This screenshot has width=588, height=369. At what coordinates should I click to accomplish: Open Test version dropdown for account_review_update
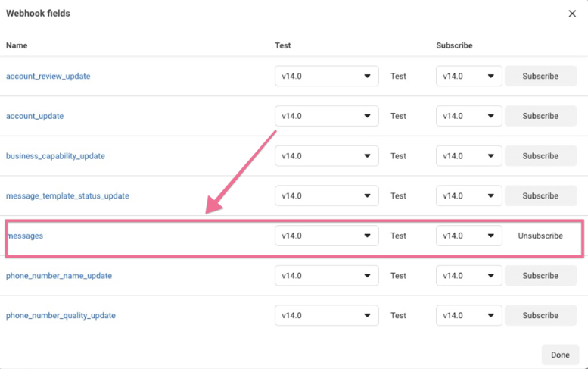point(327,77)
